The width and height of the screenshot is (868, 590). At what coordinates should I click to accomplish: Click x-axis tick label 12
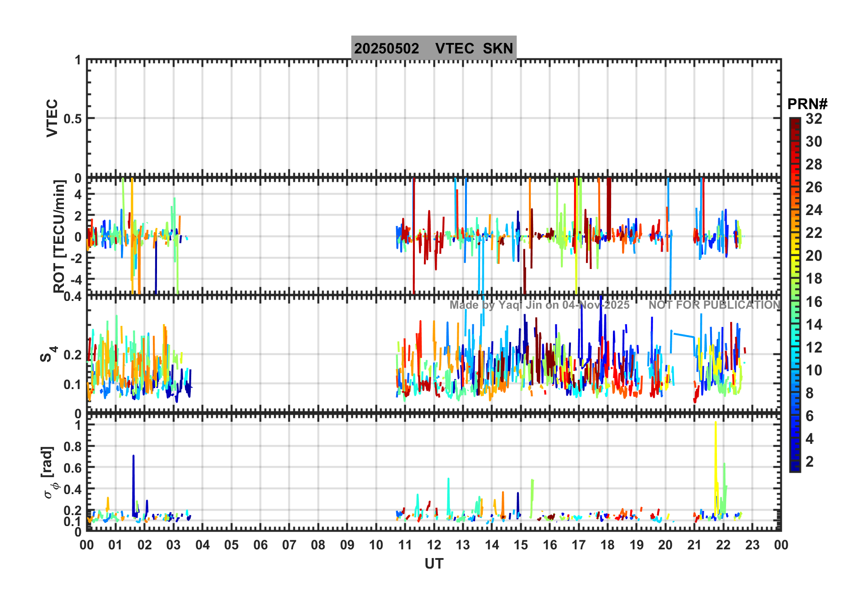pos(434,545)
